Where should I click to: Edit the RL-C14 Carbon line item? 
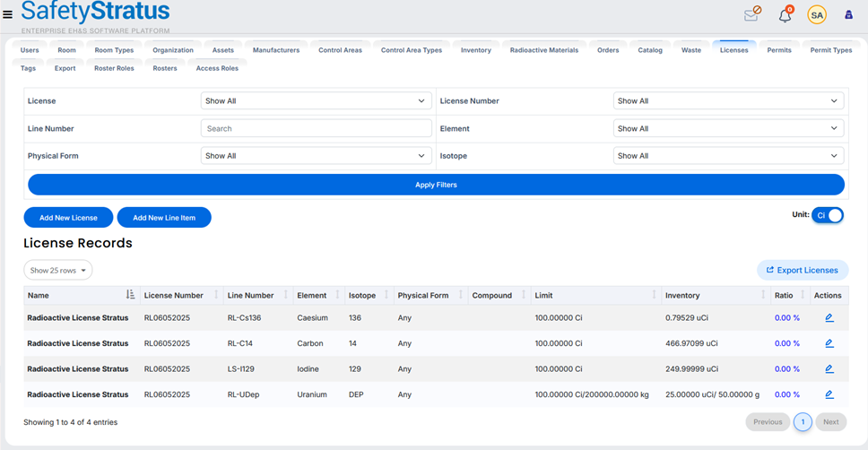click(829, 343)
